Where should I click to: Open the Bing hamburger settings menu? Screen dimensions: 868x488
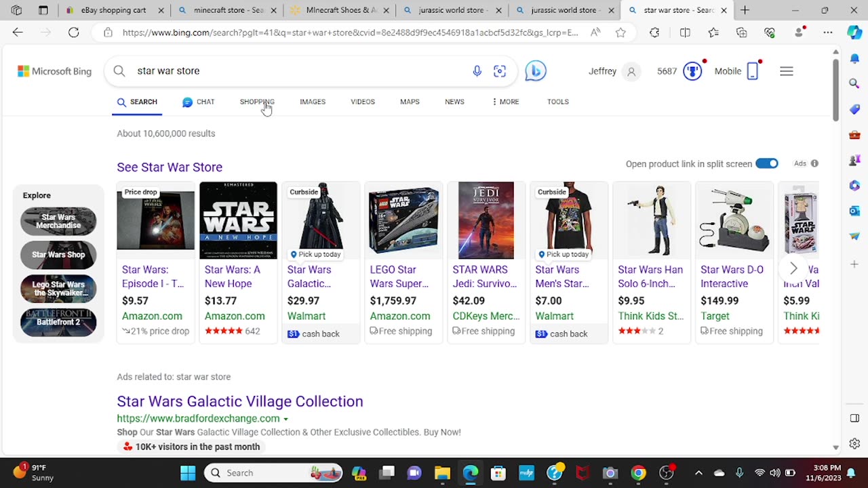coord(787,71)
